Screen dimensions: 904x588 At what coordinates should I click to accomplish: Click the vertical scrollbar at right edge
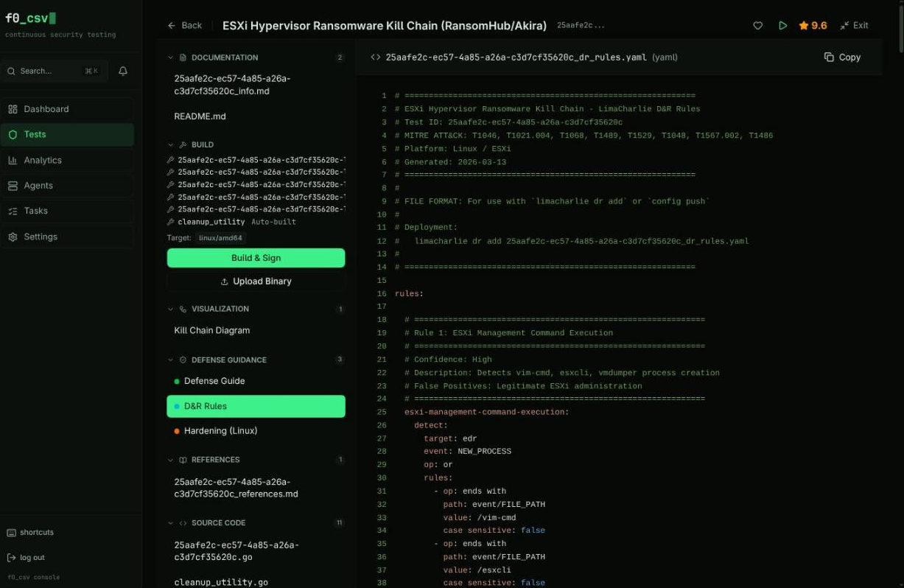coord(900,29)
